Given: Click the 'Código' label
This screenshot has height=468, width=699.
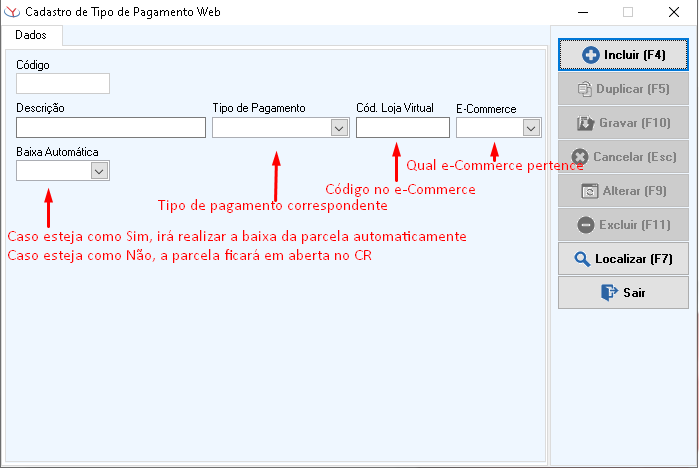Looking at the screenshot, I should pyautogui.click(x=33, y=65).
